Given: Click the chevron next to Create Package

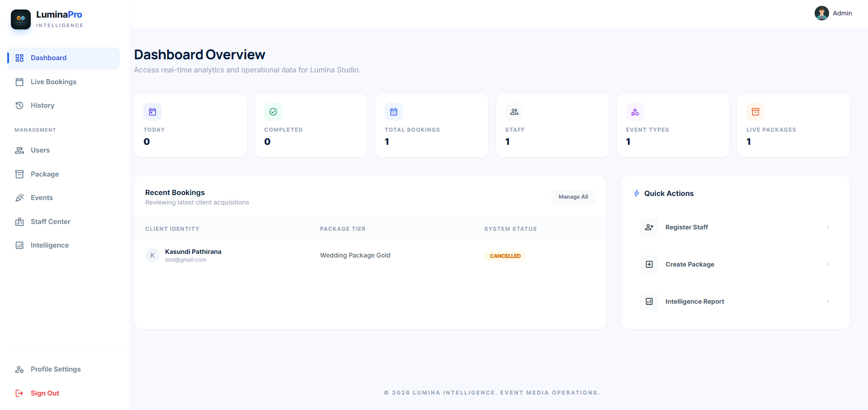Looking at the screenshot, I should point(828,264).
